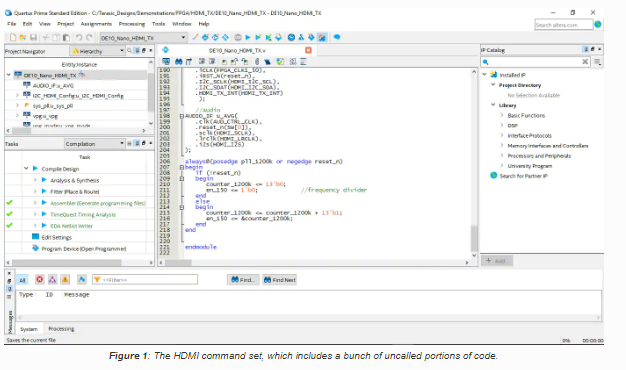Click the Start Analysis & Synthesis toolbar icon
Screen dimensions: 626x370
coord(258,38)
